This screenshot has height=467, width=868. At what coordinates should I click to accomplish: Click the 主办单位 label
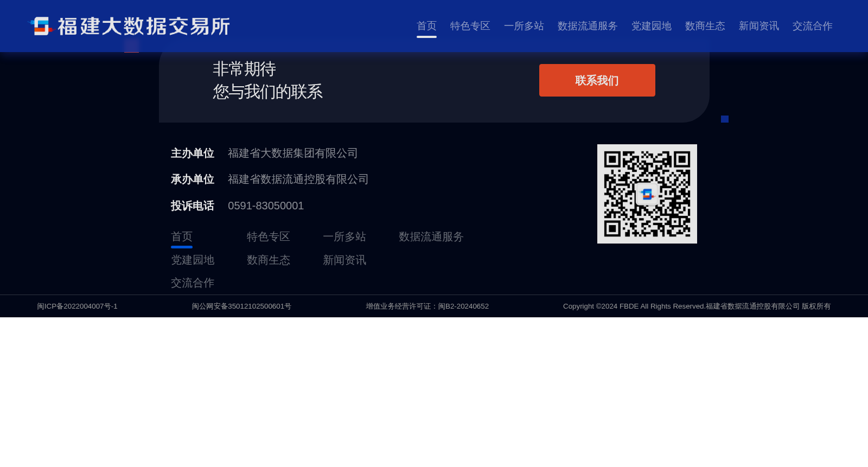point(193,153)
